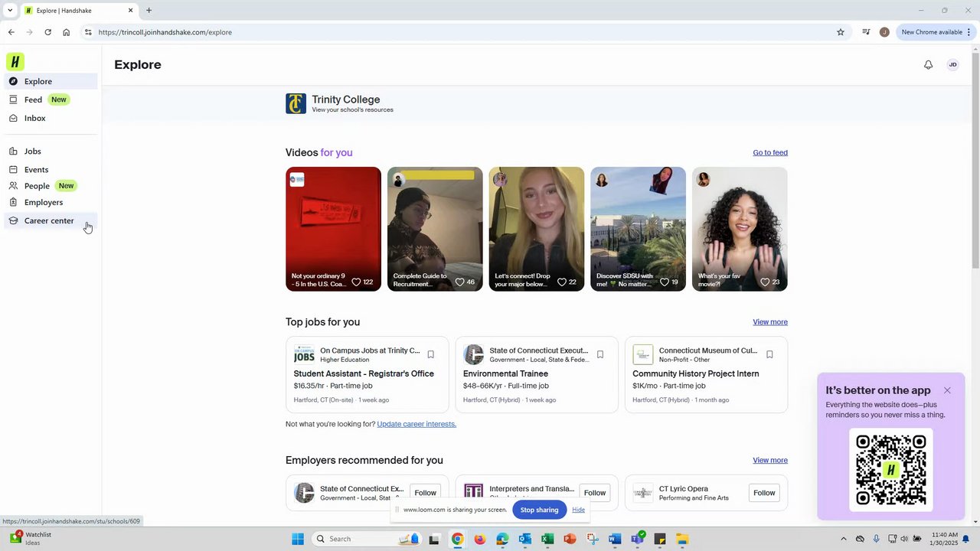The width and height of the screenshot is (980, 551).
Task: Bookmark this page with the star icon
Action: pos(841,32)
